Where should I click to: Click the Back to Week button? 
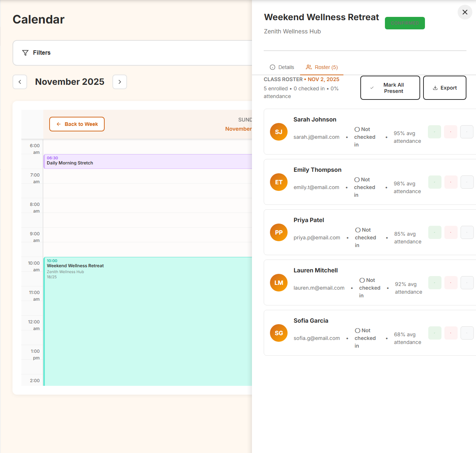pyautogui.click(x=77, y=124)
